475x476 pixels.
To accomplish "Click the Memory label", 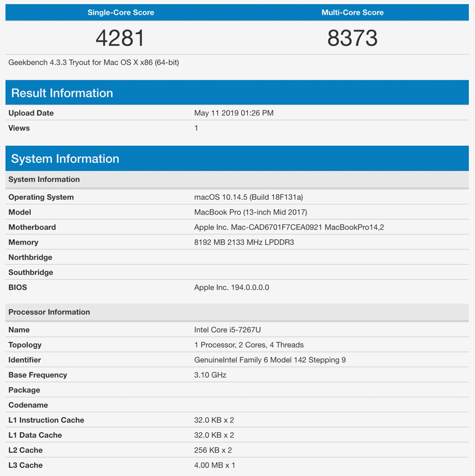I will click(23, 242).
